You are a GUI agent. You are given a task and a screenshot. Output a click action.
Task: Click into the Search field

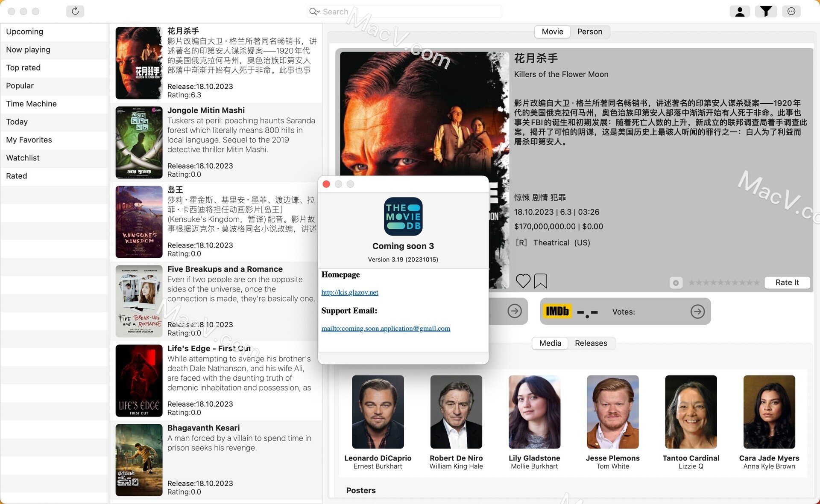[x=404, y=12]
